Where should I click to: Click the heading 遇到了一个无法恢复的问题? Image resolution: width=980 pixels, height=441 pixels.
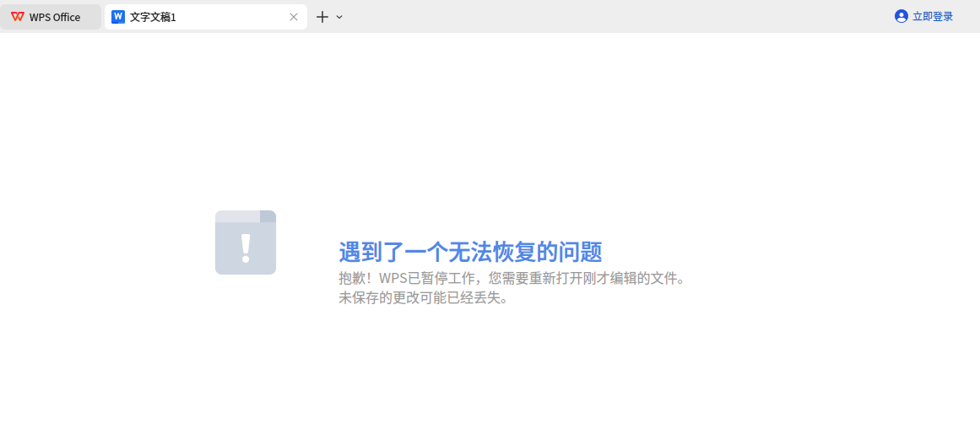click(x=471, y=252)
